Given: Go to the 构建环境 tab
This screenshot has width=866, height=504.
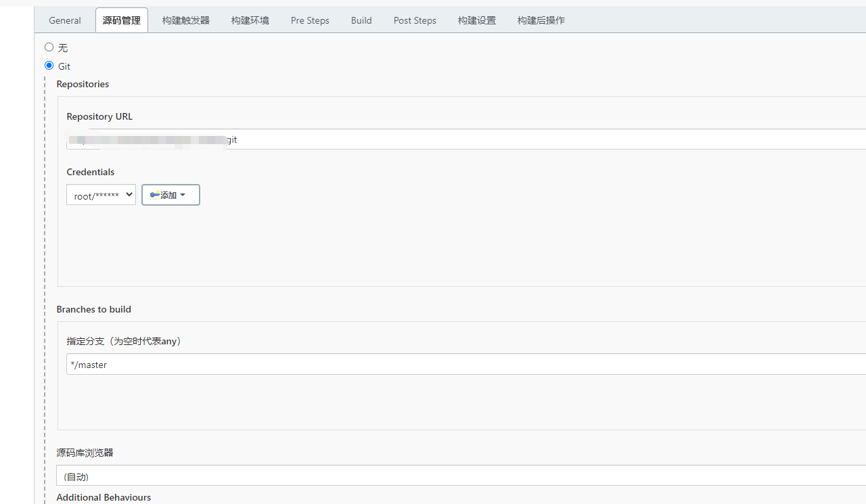Looking at the screenshot, I should point(250,20).
